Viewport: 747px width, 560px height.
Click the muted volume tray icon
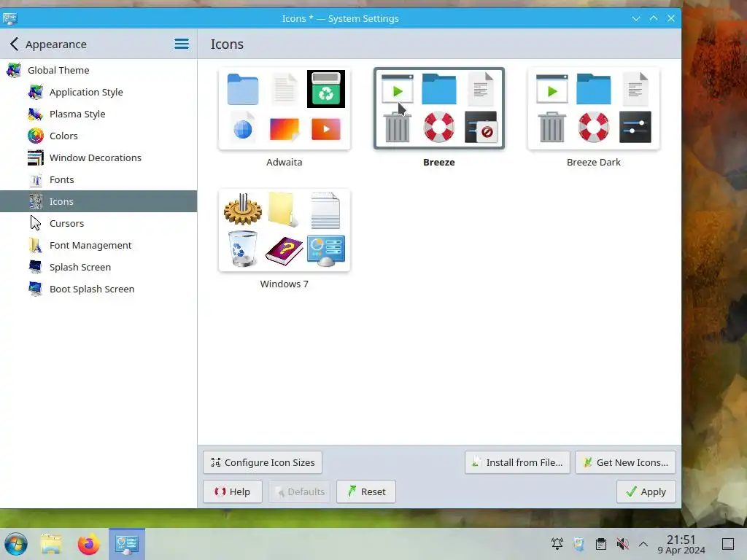[x=622, y=543]
